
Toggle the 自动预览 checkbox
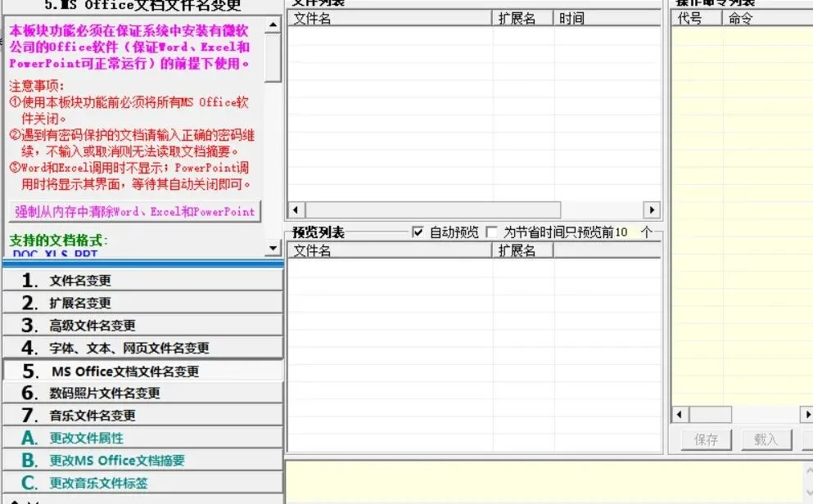coord(418,232)
